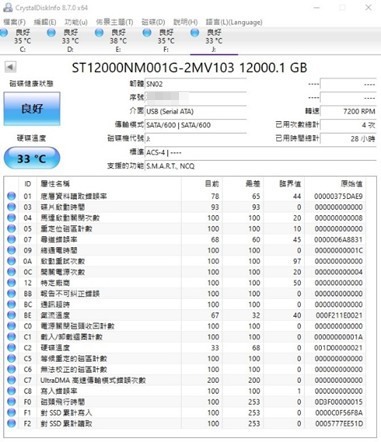Click the ST12000NM001G-2MV103 disk title

189,68
